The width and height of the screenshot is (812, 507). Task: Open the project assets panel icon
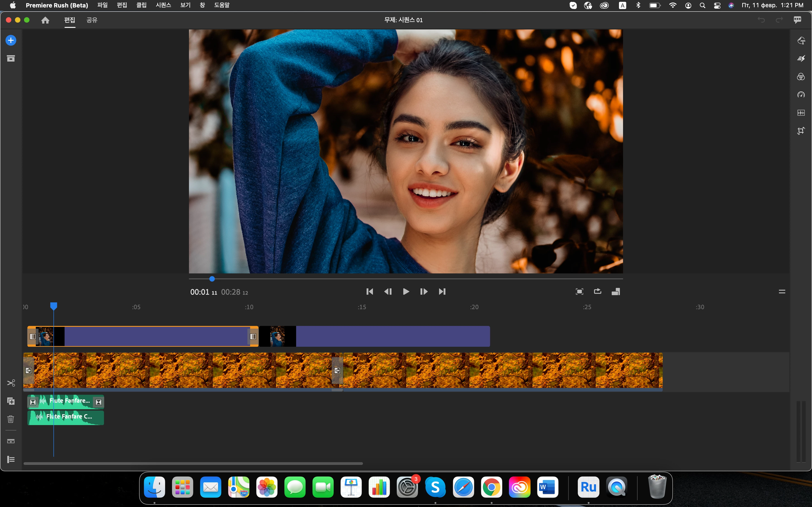click(11, 59)
